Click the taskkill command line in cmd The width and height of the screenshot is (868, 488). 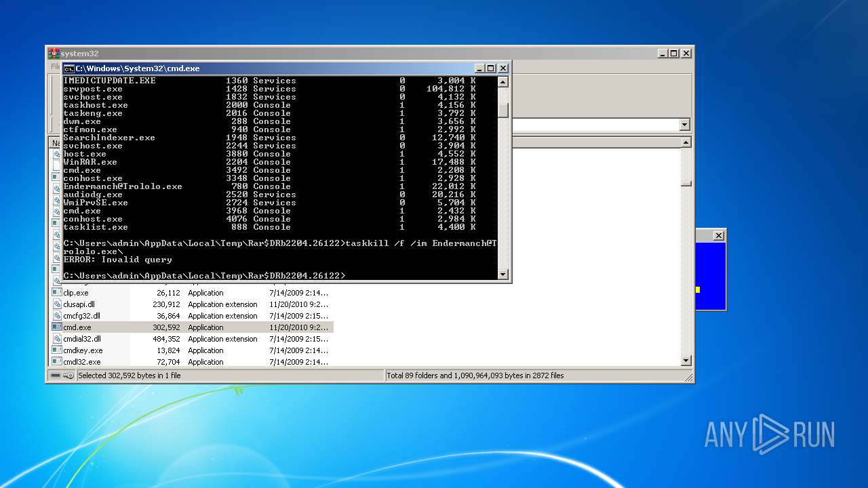(280, 247)
